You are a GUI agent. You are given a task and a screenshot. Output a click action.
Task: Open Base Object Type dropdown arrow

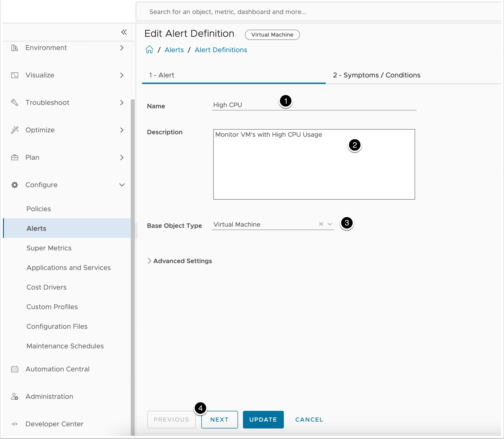(330, 224)
